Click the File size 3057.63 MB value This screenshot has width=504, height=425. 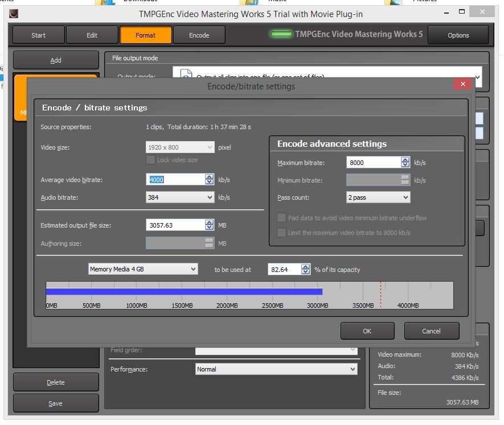pyautogui.click(x=462, y=402)
